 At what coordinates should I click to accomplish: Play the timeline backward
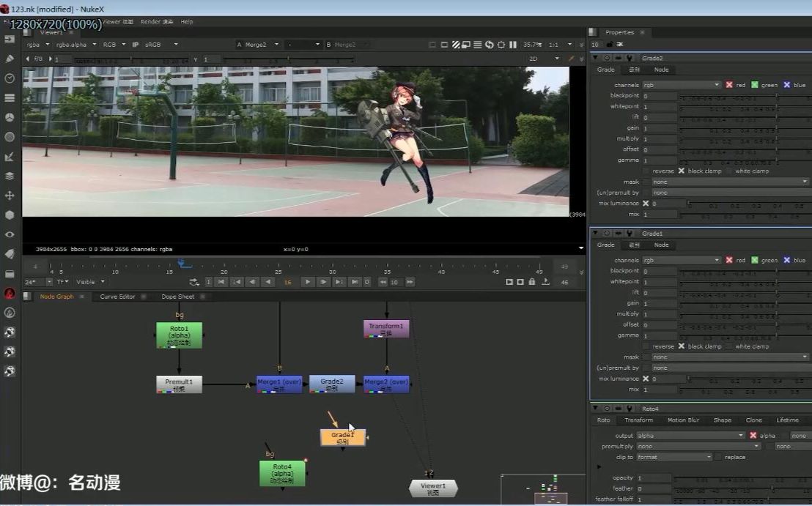point(267,282)
